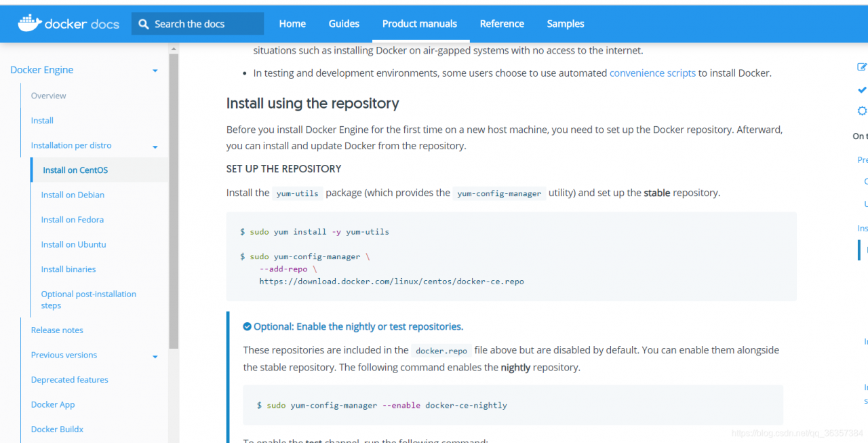Click the check-circle icon beside Optional heading

(248, 327)
